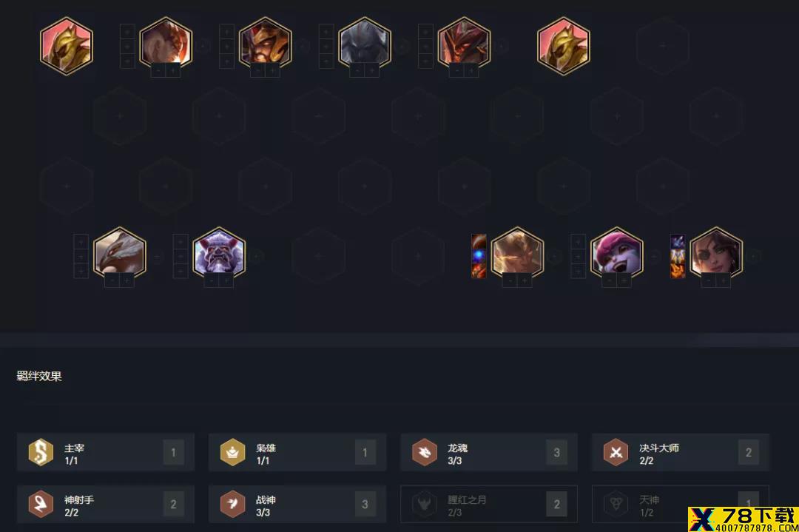
Task: Click the 决斗大师 crossed-swords trait icon
Action: pos(616,452)
